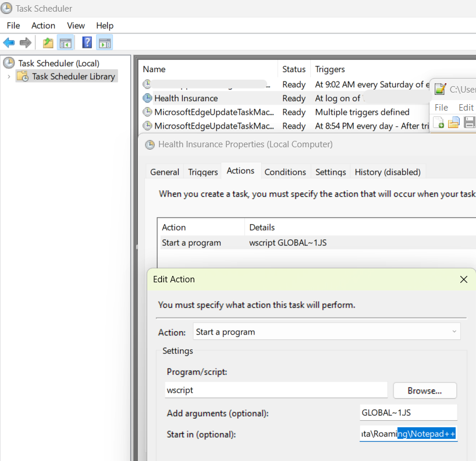The width and height of the screenshot is (476, 461).
Task: Click the clock icon of the first task row
Action: 147,84
